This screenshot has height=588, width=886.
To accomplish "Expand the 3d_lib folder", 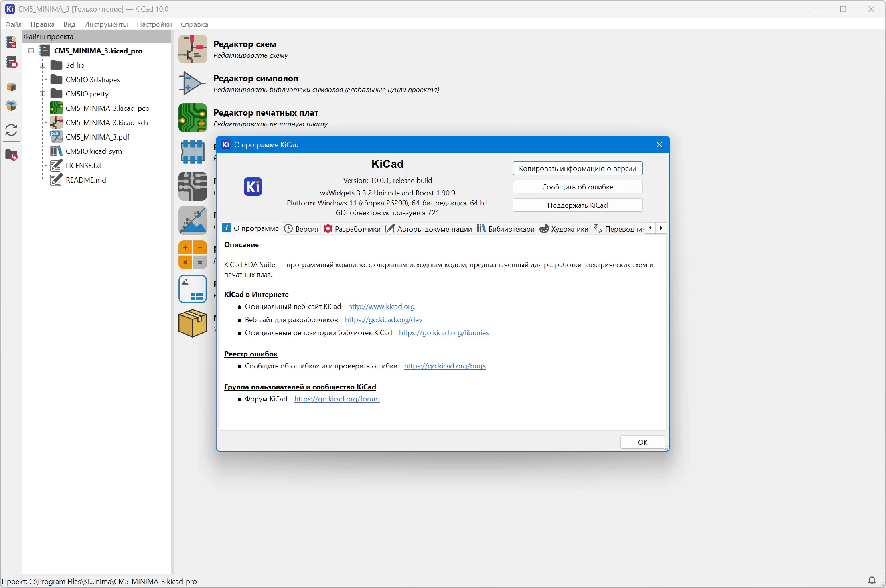I will (43, 65).
